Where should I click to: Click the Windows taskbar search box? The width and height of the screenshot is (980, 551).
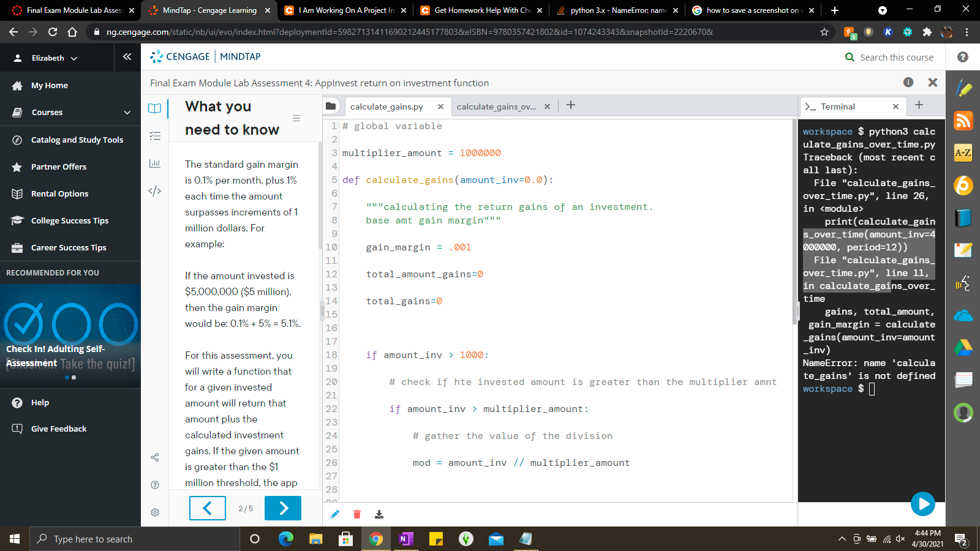coord(135,539)
